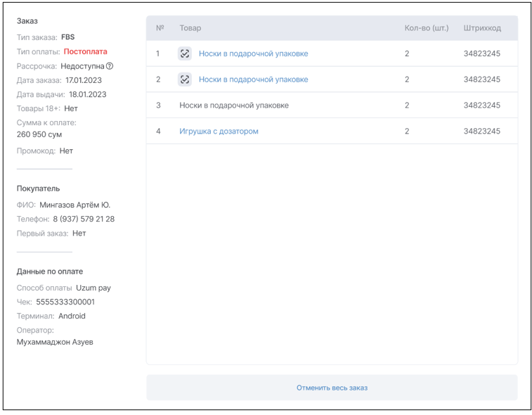Click the № column header

click(160, 28)
